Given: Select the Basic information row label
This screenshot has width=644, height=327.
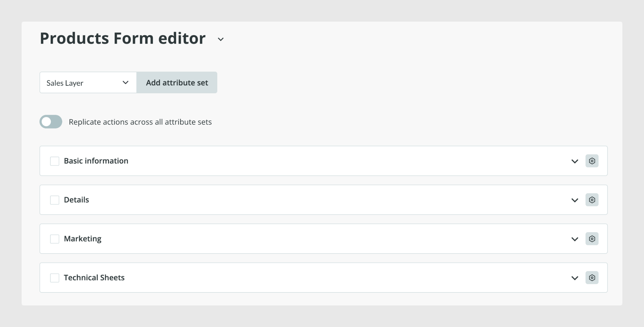Looking at the screenshot, I should [x=96, y=161].
